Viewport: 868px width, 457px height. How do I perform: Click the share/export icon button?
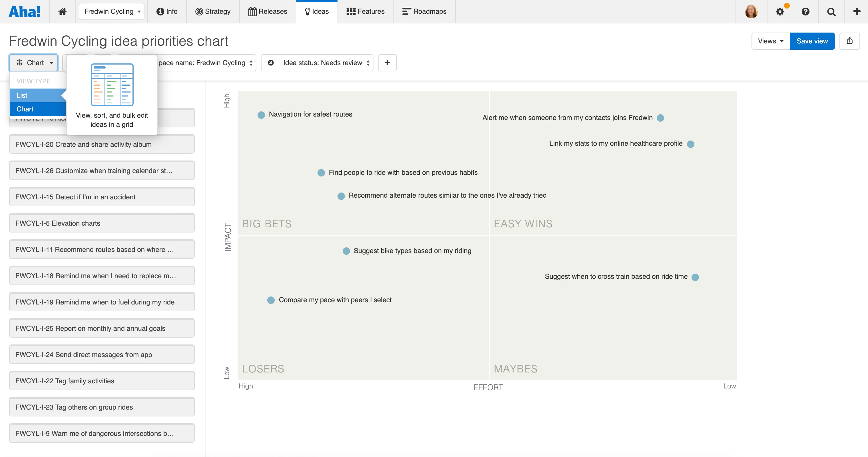(849, 41)
